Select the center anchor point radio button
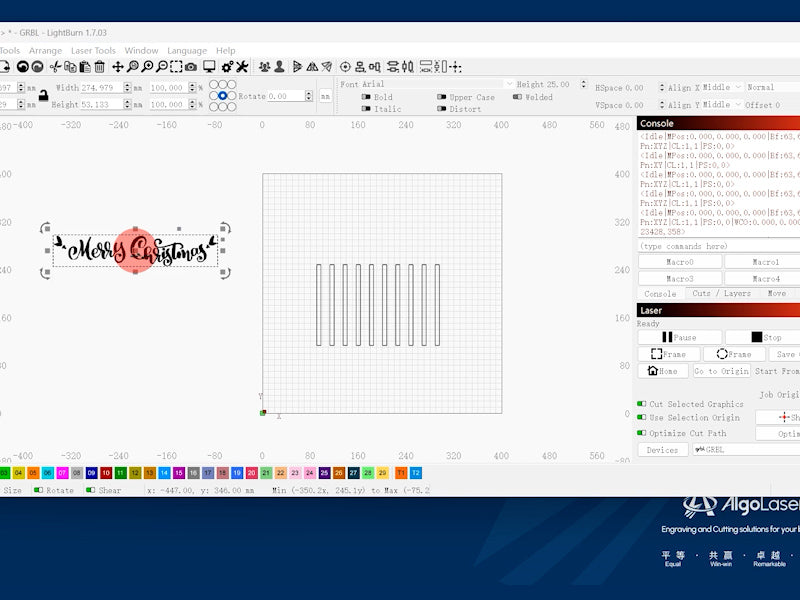The width and height of the screenshot is (800, 600). (x=222, y=95)
